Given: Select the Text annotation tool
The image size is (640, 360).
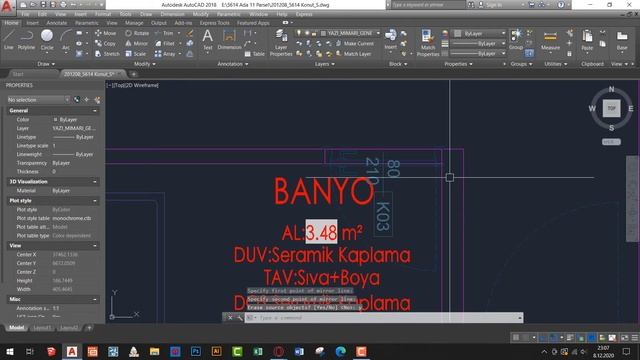Looking at the screenshot, I should (208, 40).
